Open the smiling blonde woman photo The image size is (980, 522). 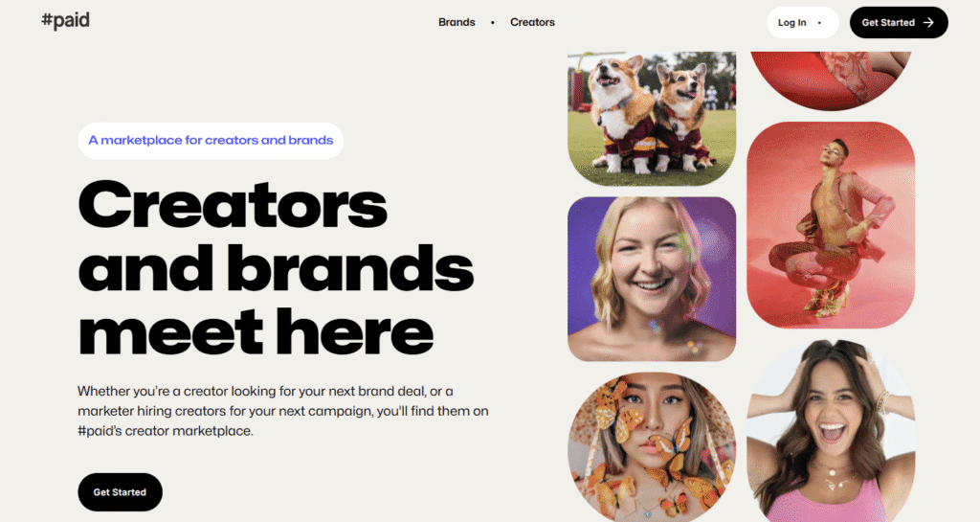tap(652, 279)
